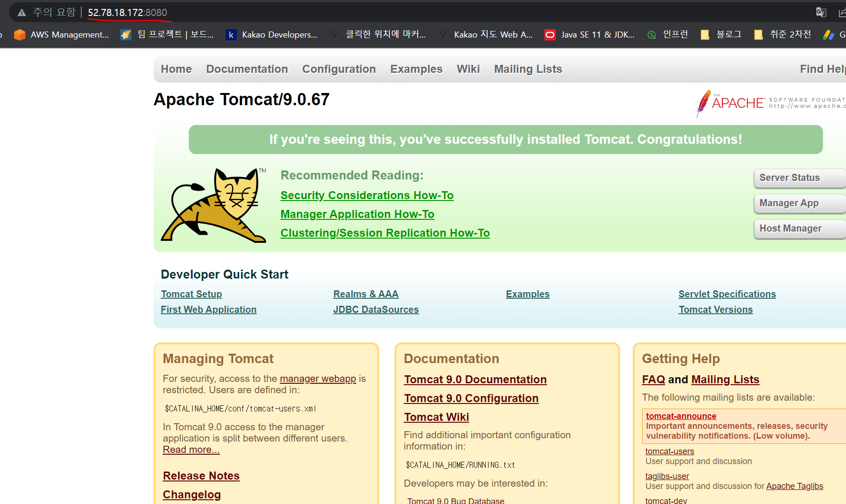846x504 pixels.
Task: Open Tomcat 9.0 Configuration link
Action: click(471, 398)
